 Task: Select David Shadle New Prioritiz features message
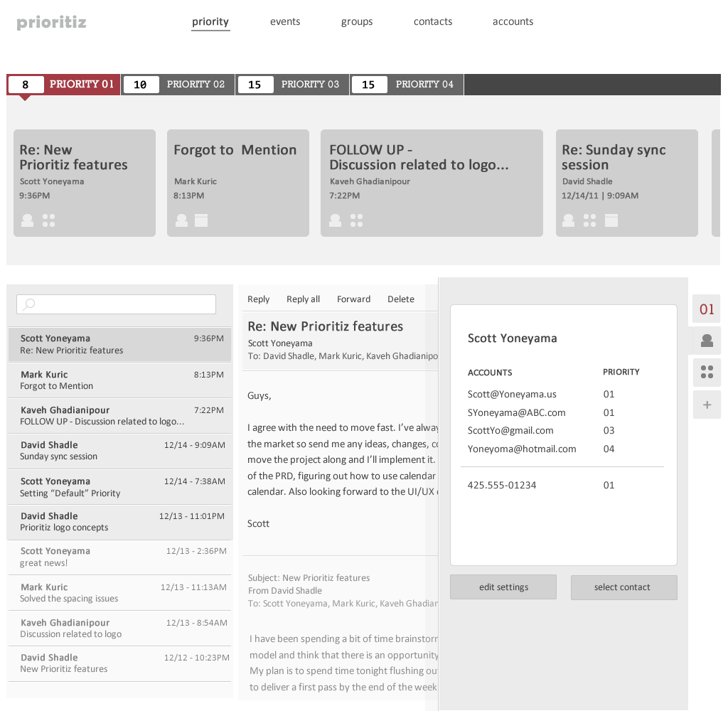coord(119,663)
